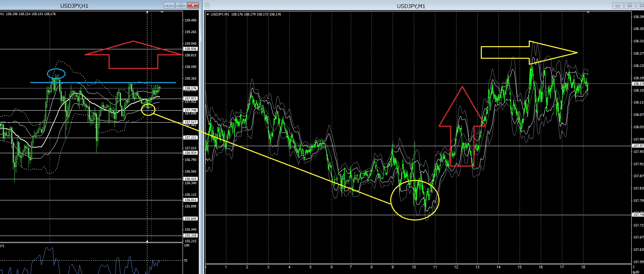Click the boxed 158.176 price label on the H1 axis

pyautogui.click(x=190, y=88)
